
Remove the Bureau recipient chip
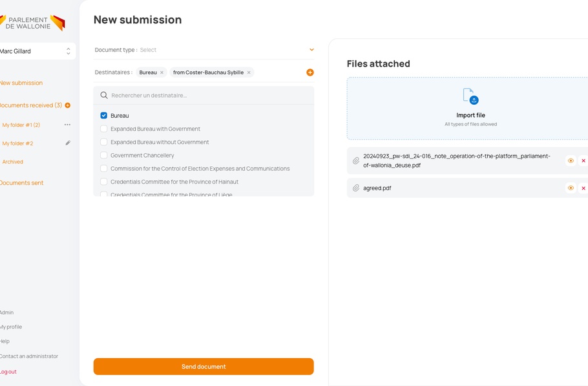162,72
